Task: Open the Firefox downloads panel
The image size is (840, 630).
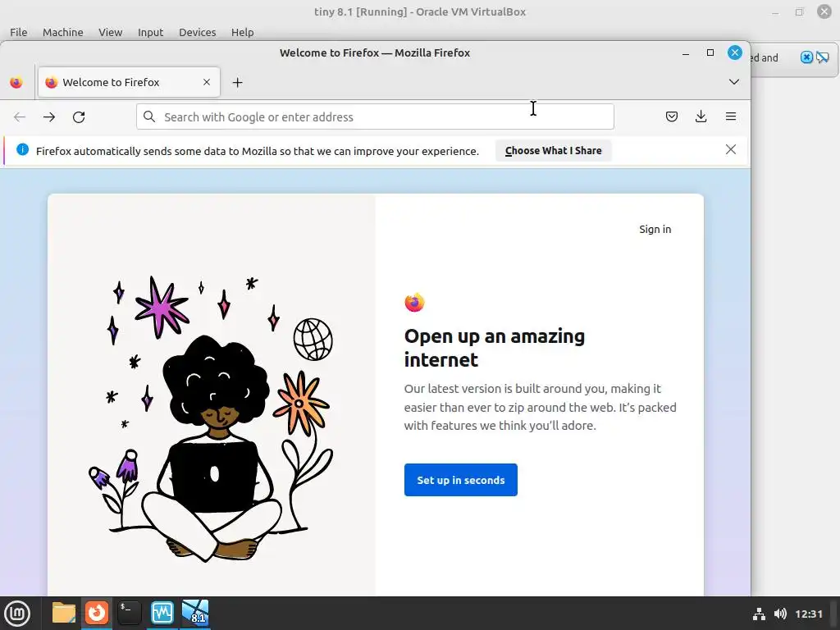Action: tap(701, 116)
